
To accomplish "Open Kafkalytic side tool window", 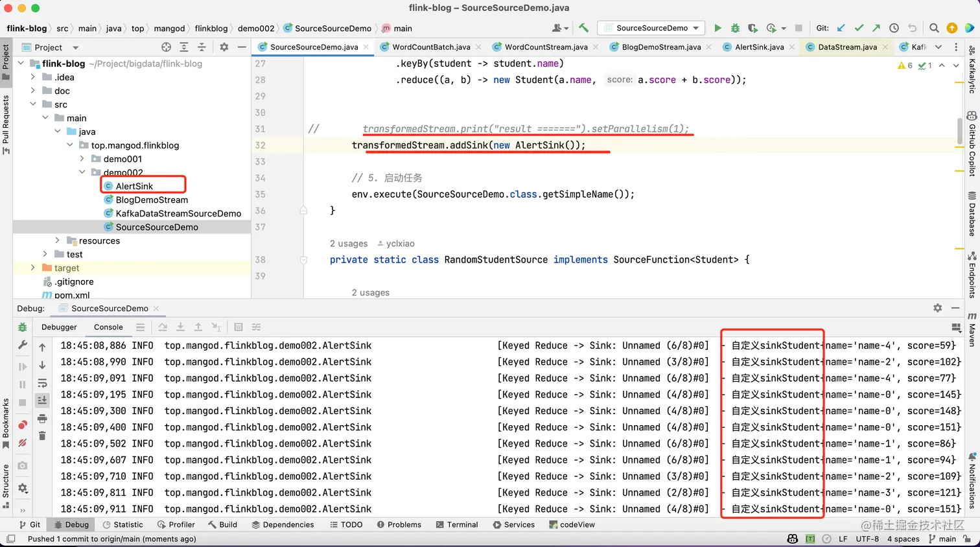I will click(972, 70).
